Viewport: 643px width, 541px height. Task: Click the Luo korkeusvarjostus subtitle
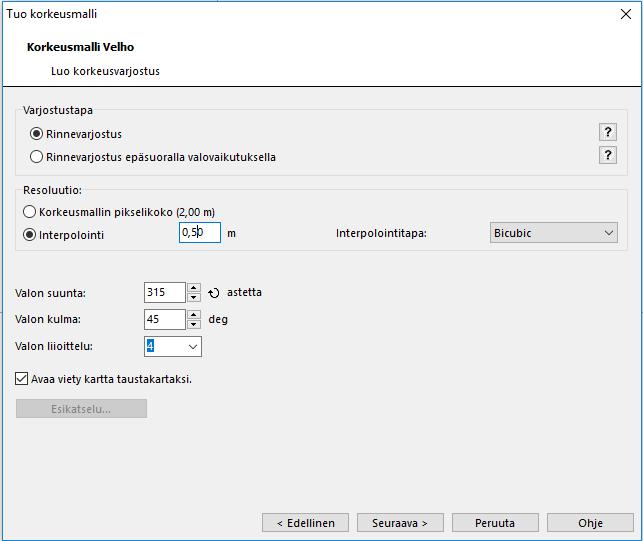coord(105,71)
